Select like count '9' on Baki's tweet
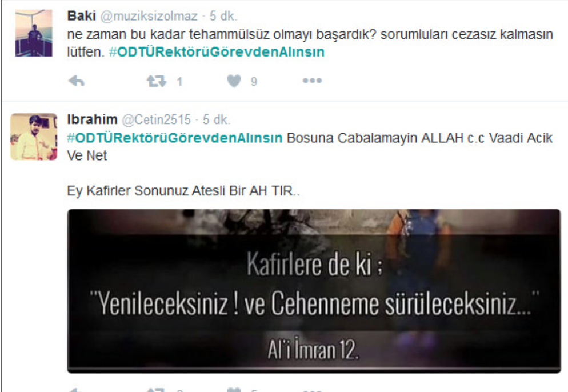The image size is (568, 392). 254,82
